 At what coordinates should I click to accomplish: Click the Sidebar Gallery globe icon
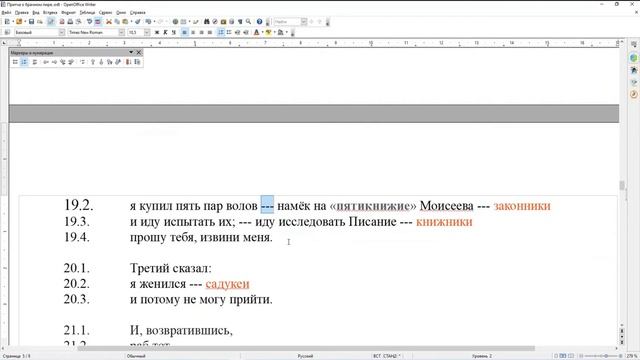coord(633,58)
